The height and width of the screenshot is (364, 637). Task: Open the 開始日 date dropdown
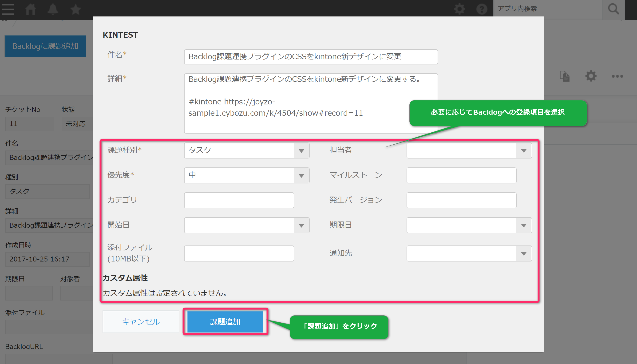point(247,225)
